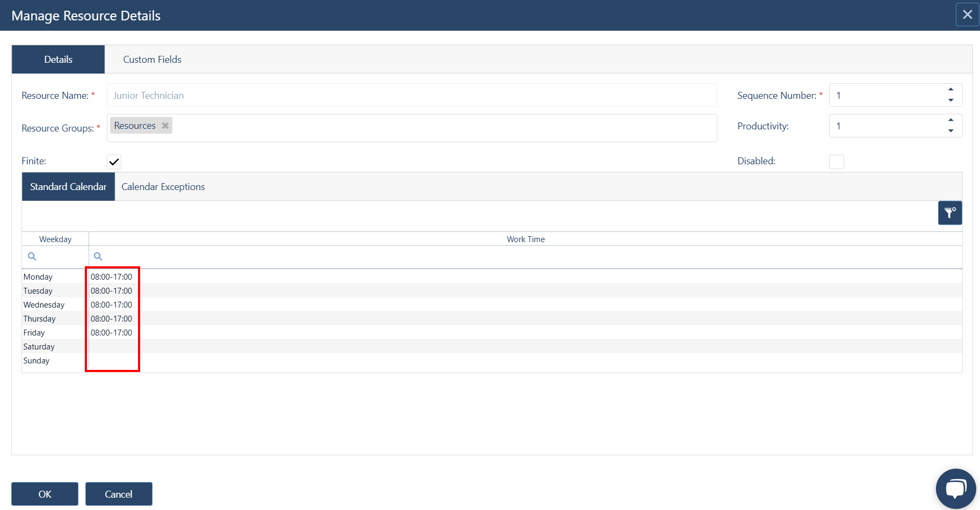Confirm with the OK button
This screenshot has height=510, width=980.
pos(45,494)
